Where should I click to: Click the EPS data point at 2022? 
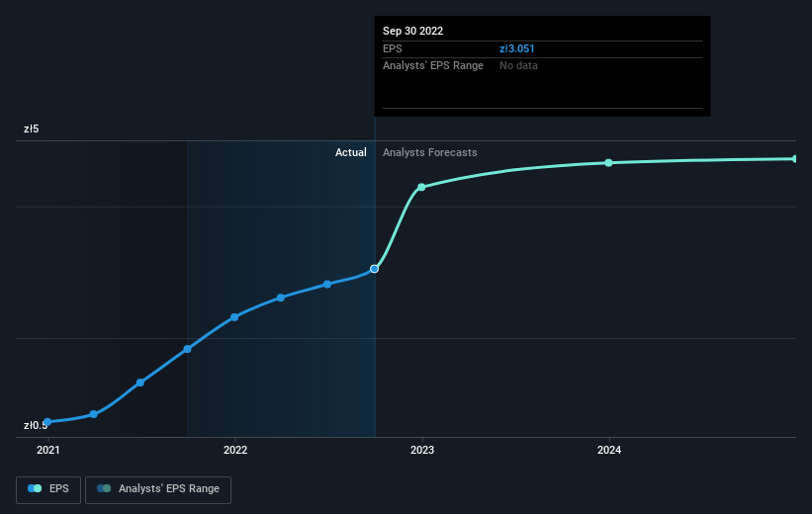[234, 316]
